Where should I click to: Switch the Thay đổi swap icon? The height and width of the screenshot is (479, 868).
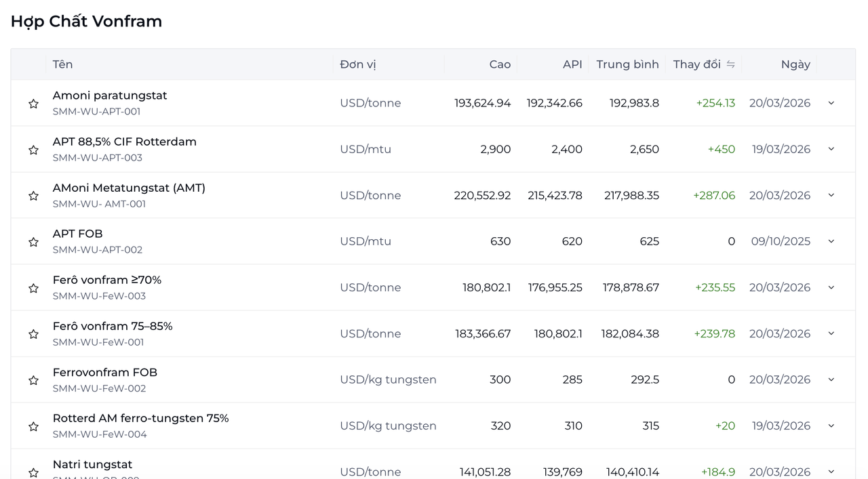[x=730, y=64]
